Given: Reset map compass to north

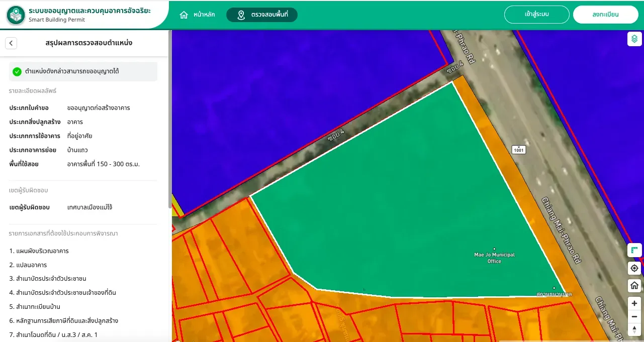Looking at the screenshot, I should pyautogui.click(x=634, y=329).
